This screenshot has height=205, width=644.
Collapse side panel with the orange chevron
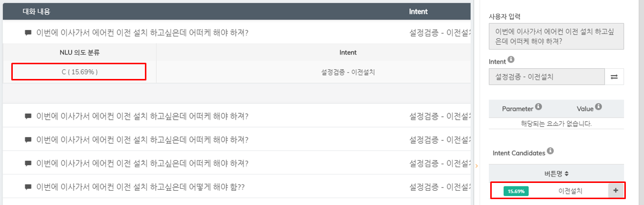click(x=476, y=166)
